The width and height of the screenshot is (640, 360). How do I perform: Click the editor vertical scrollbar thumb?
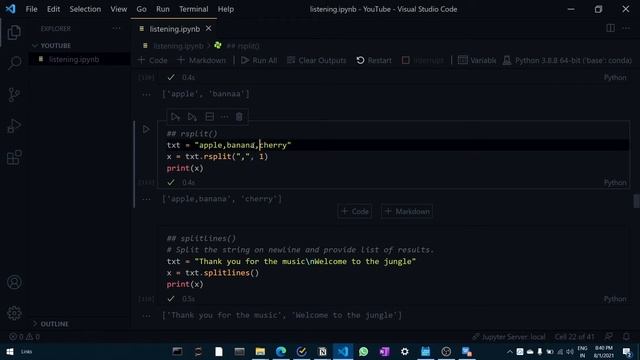pos(636,201)
